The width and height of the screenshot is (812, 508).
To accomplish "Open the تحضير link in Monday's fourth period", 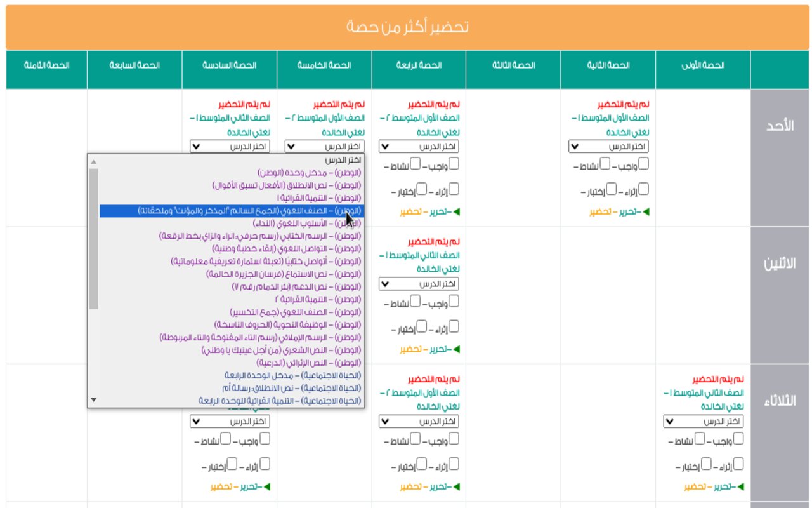I will [x=411, y=349].
